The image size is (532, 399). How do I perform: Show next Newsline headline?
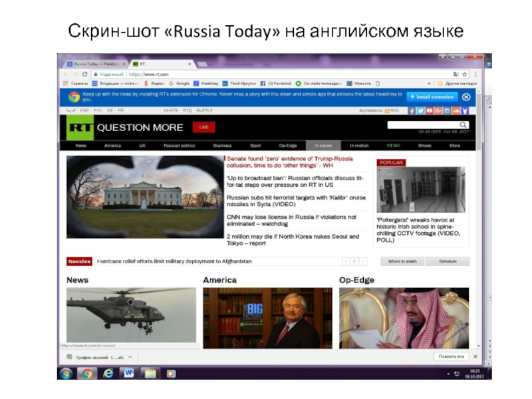pyautogui.click(x=362, y=261)
